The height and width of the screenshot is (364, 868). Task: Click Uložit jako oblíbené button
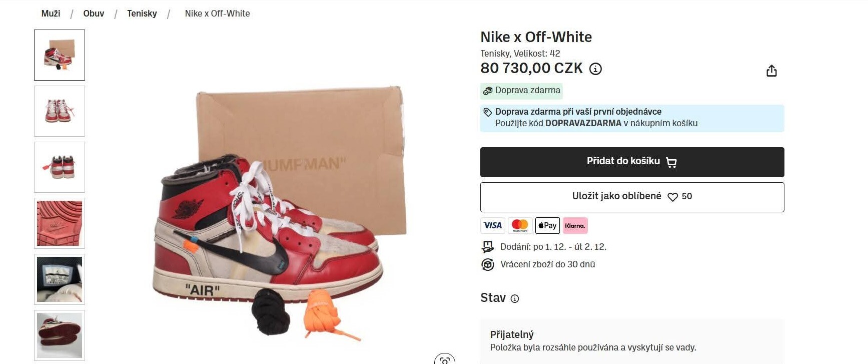pos(616,196)
